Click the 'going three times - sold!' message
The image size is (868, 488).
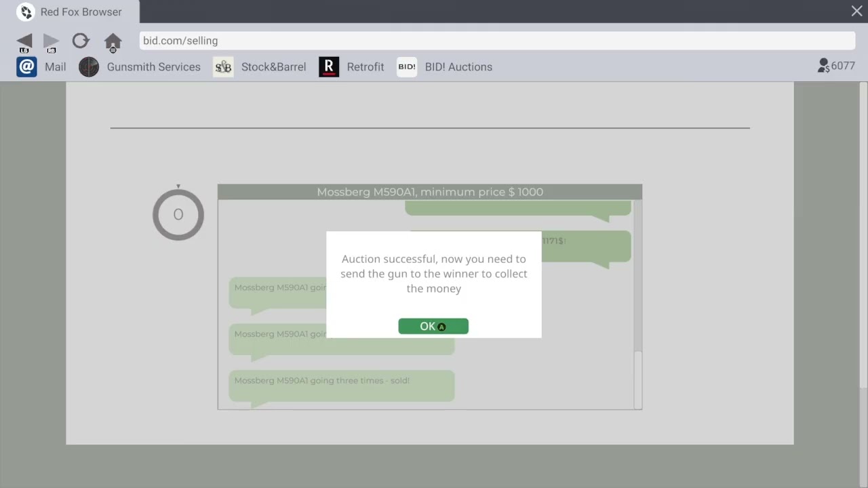pos(342,386)
